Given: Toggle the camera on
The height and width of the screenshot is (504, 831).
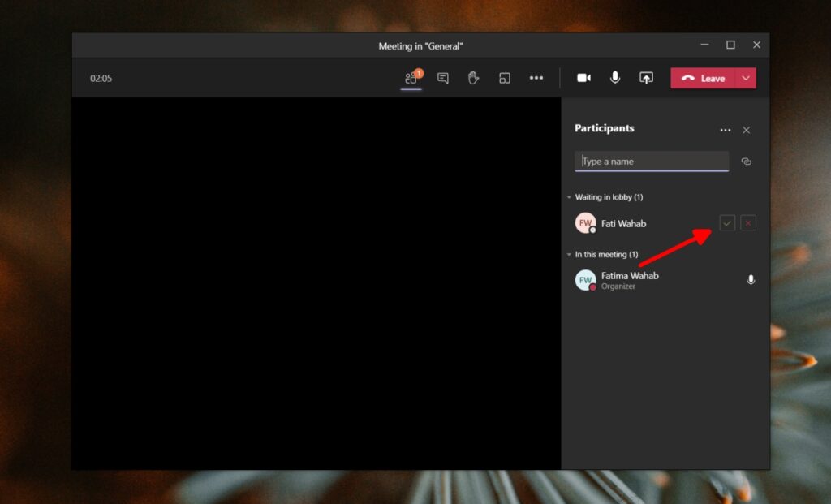Looking at the screenshot, I should pyautogui.click(x=583, y=78).
